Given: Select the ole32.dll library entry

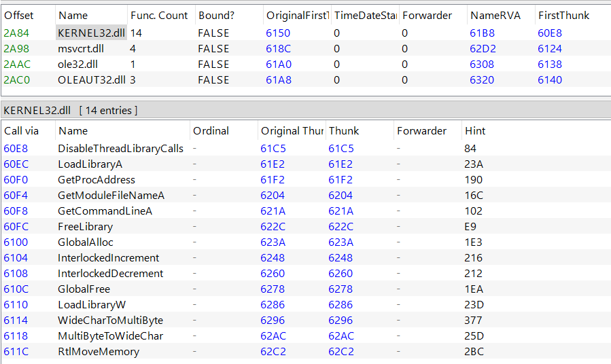Looking at the screenshot, I should pos(77,65).
